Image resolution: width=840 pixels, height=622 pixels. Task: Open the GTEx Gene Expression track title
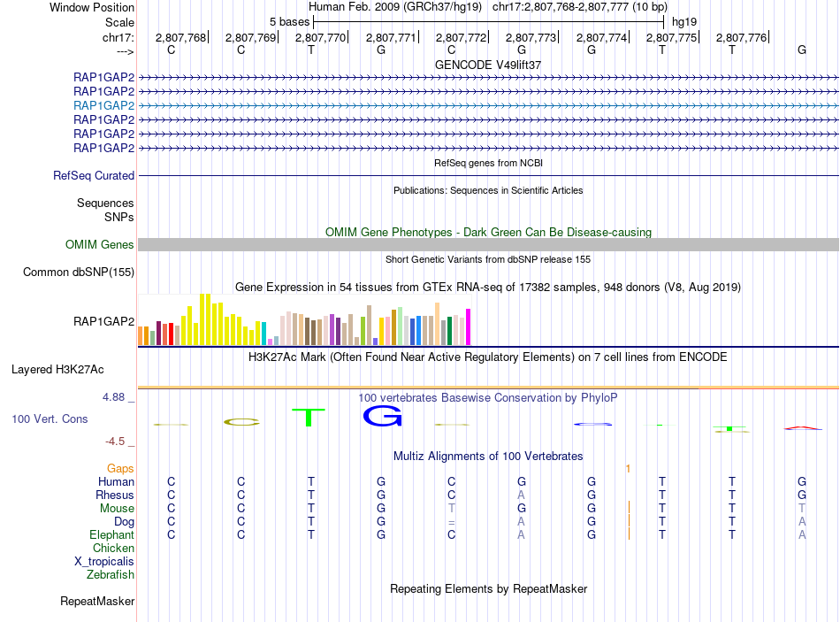coord(488,287)
